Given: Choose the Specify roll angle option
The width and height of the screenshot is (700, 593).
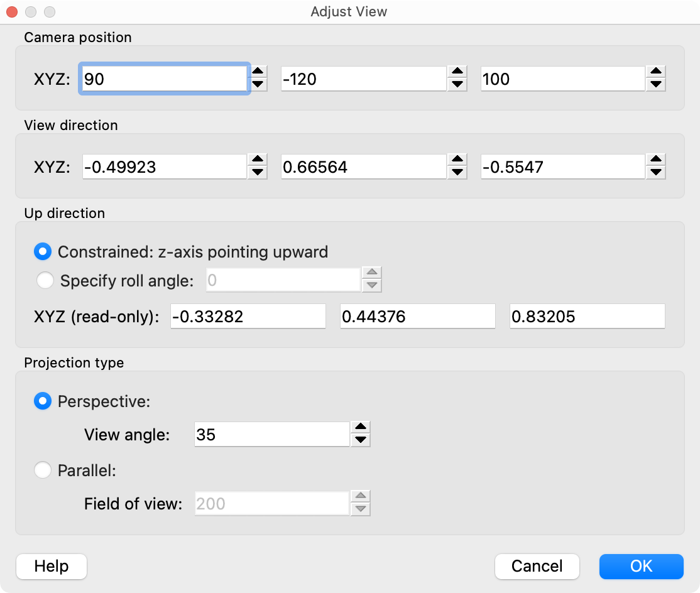Looking at the screenshot, I should [45, 281].
